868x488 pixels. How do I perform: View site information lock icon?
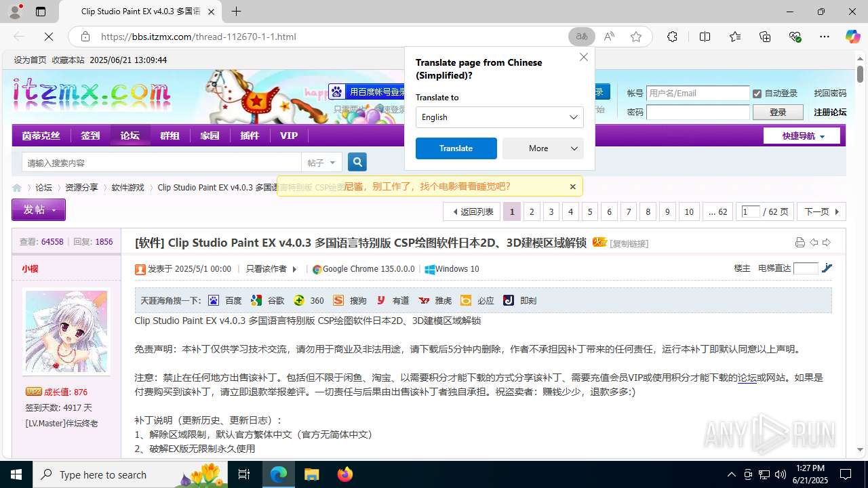coord(85,37)
